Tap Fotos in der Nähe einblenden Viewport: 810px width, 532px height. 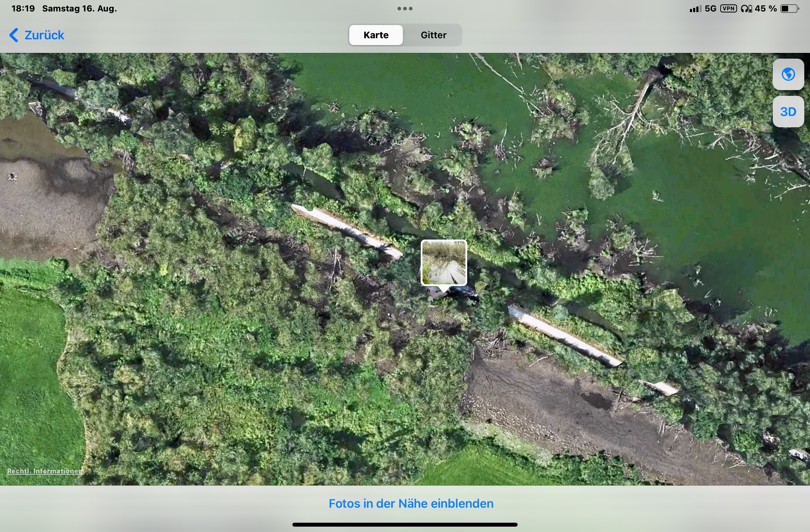point(411,503)
